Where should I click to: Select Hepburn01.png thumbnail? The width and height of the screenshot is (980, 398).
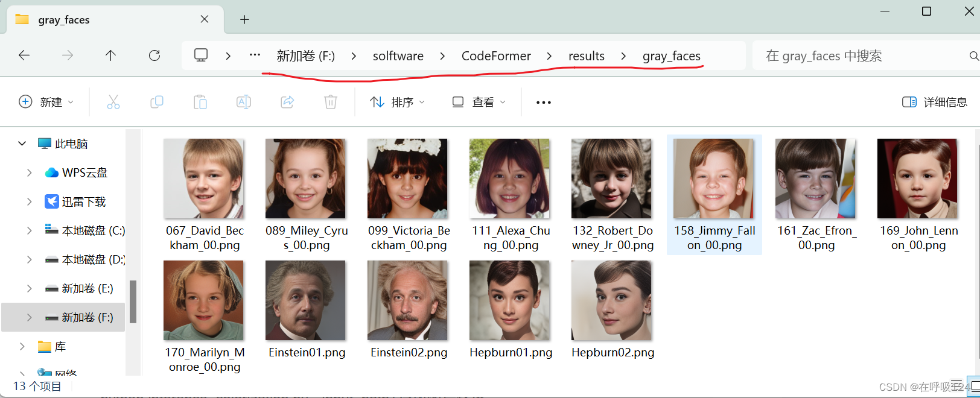click(509, 300)
